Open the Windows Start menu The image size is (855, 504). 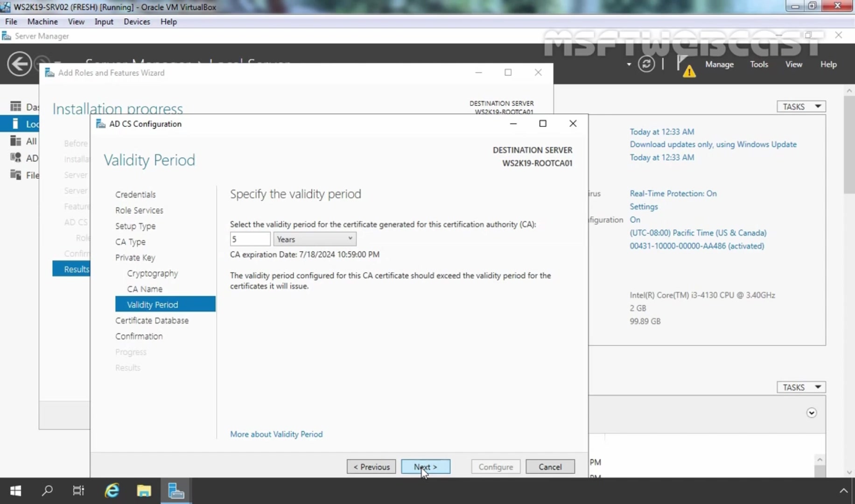coord(15,490)
